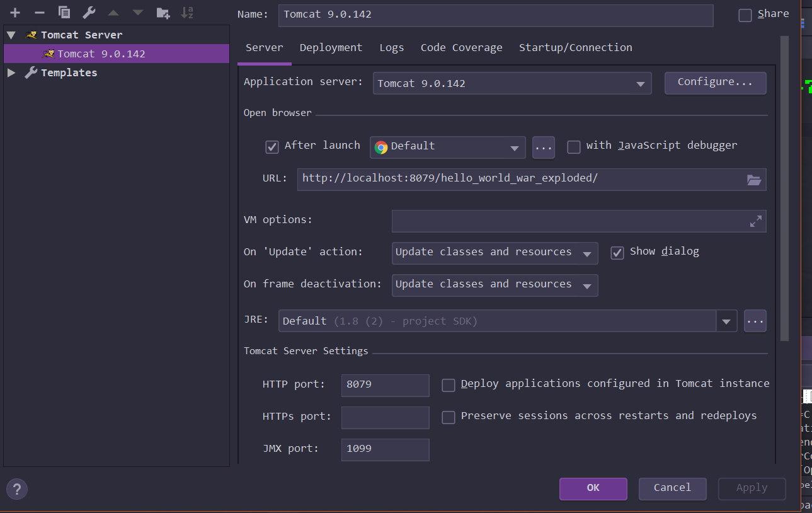812x513 pixels.
Task: Switch to the Code Coverage tab
Action: click(462, 48)
